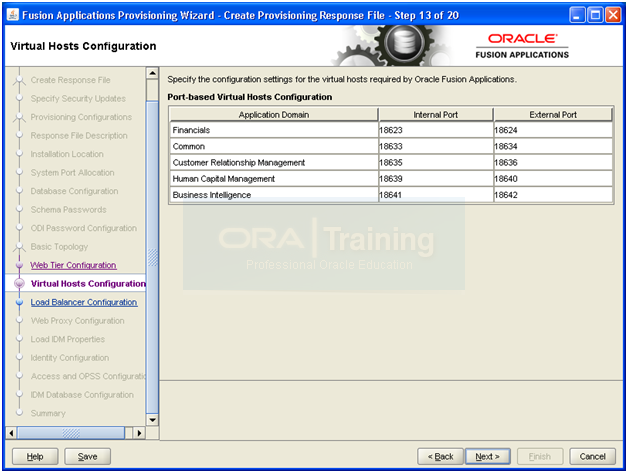Viewport: 628px width, 473px height.
Task: Select the Human Capital Management row
Action: tap(274, 179)
